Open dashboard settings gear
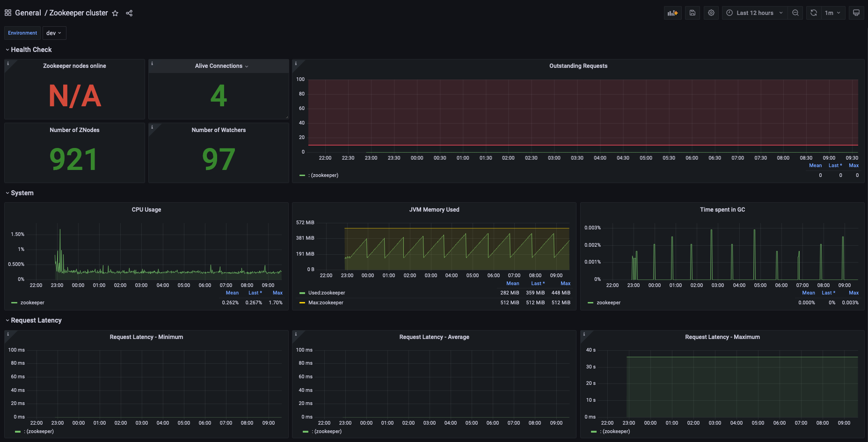This screenshot has height=442, width=868. click(x=711, y=13)
